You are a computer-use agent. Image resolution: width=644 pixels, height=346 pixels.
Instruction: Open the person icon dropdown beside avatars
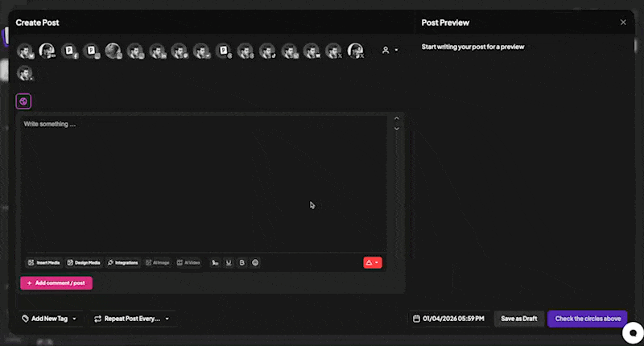point(390,50)
